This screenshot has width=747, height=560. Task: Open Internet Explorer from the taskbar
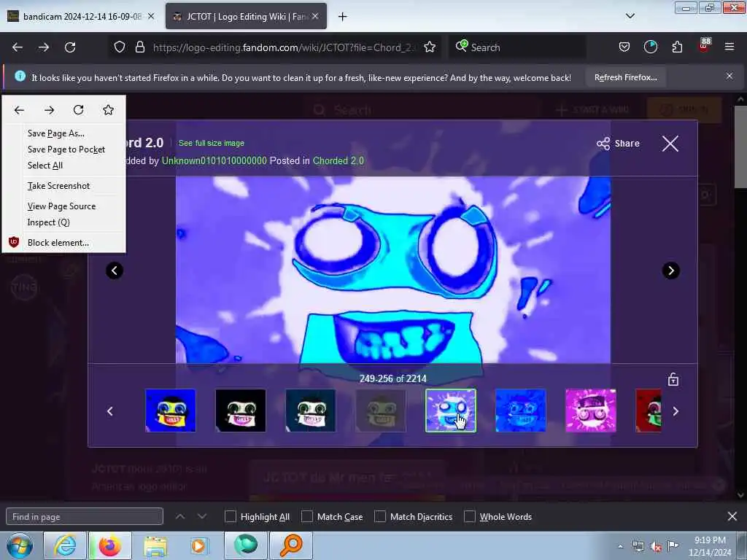point(65,545)
